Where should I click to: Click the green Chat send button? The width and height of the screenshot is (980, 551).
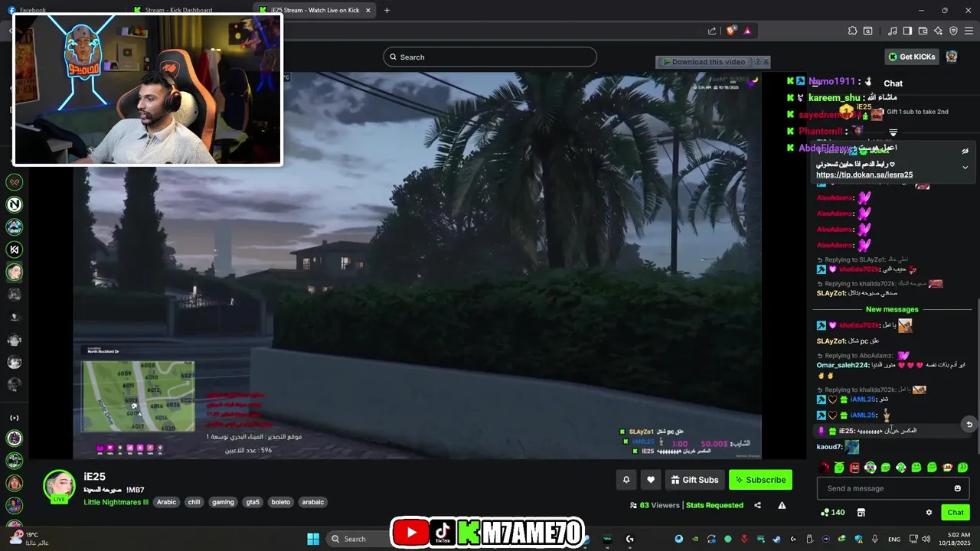[x=955, y=513]
